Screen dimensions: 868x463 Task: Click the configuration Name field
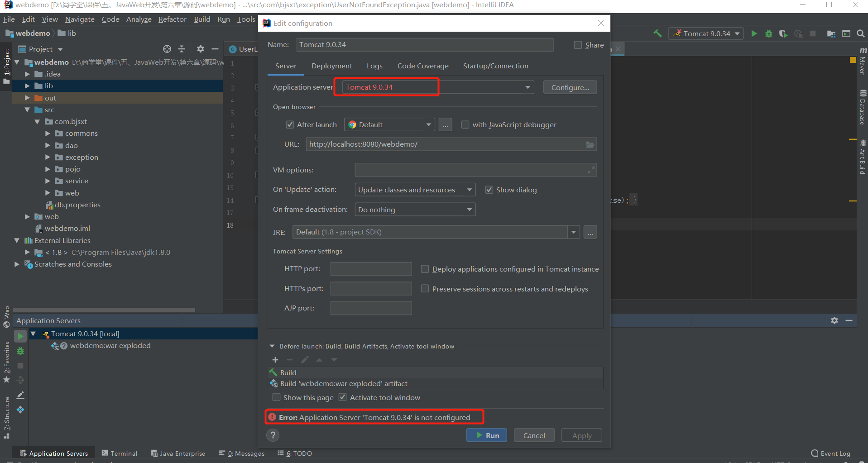pyautogui.click(x=425, y=45)
